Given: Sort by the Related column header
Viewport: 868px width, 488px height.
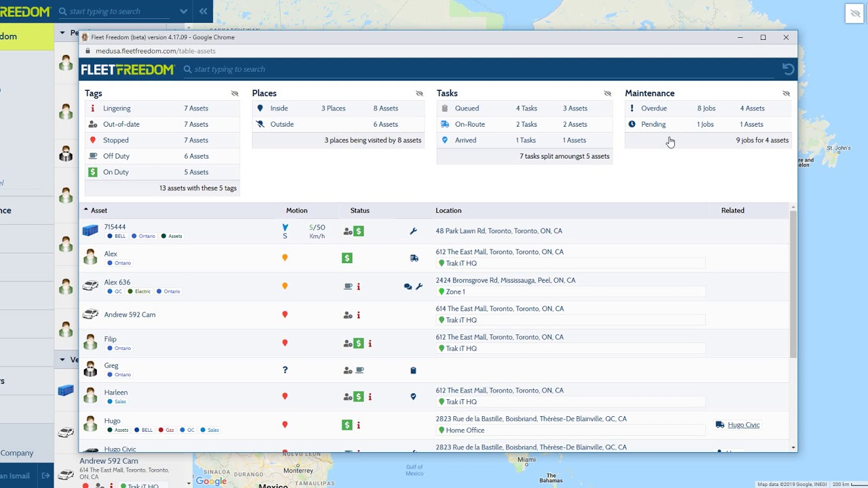Looking at the screenshot, I should point(732,211).
